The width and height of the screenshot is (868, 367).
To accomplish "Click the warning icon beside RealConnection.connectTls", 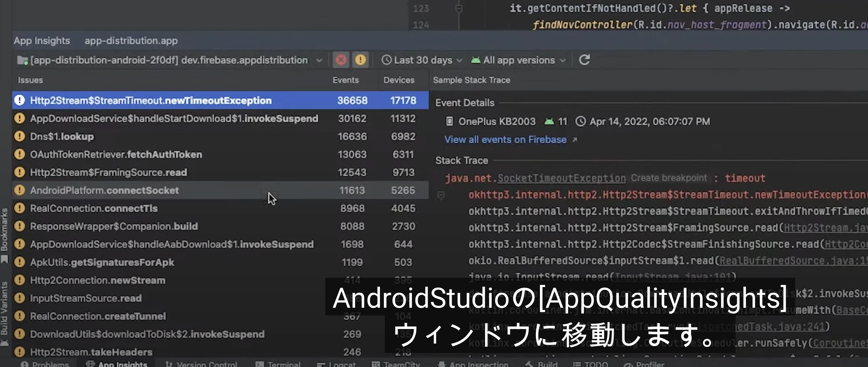I will pos(20,208).
